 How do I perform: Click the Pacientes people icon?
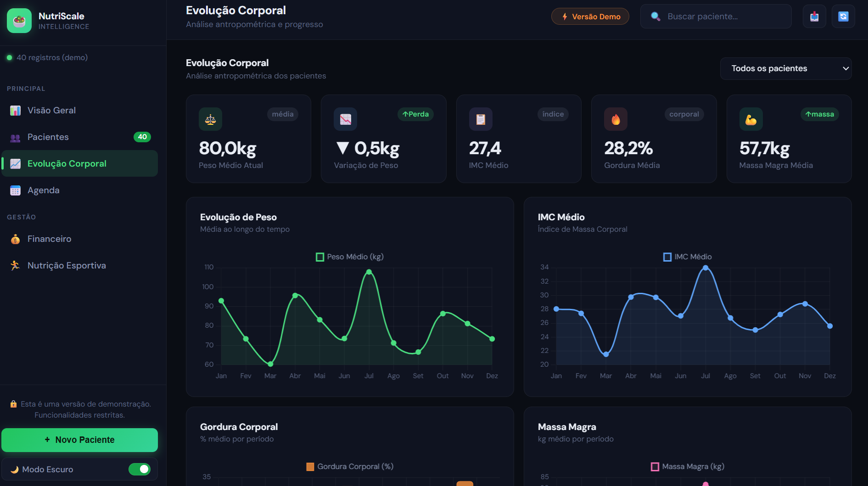15,137
